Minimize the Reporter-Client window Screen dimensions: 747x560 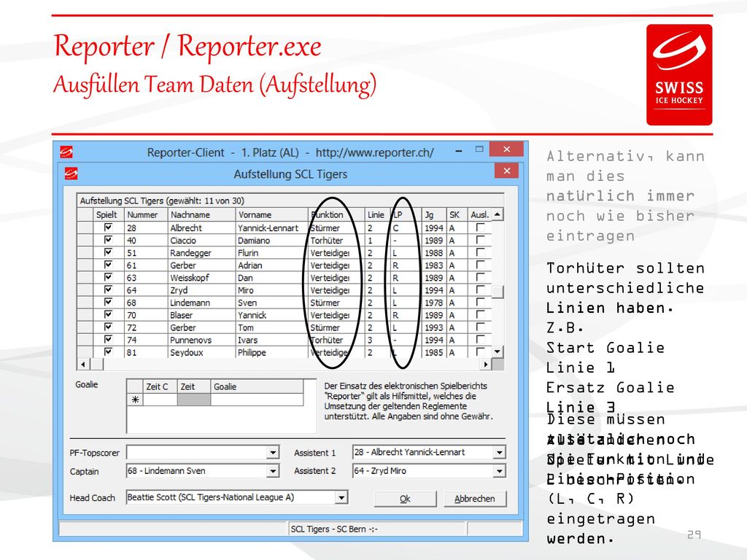coord(458,150)
